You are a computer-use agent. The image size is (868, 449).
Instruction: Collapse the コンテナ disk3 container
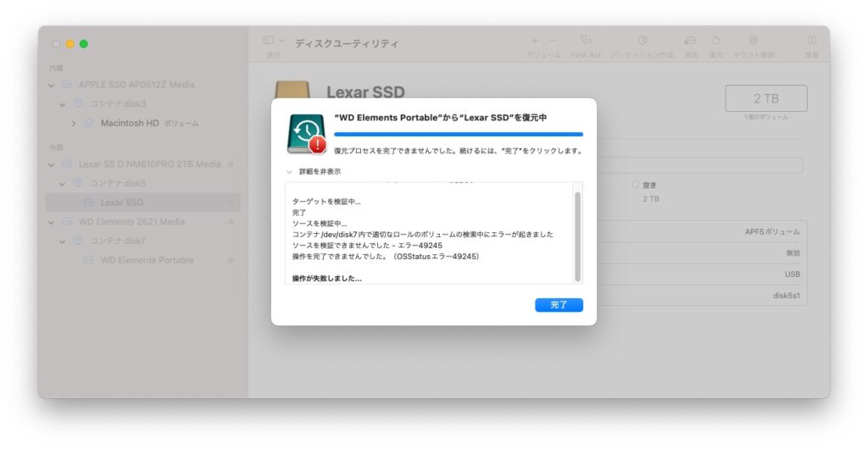(x=63, y=104)
